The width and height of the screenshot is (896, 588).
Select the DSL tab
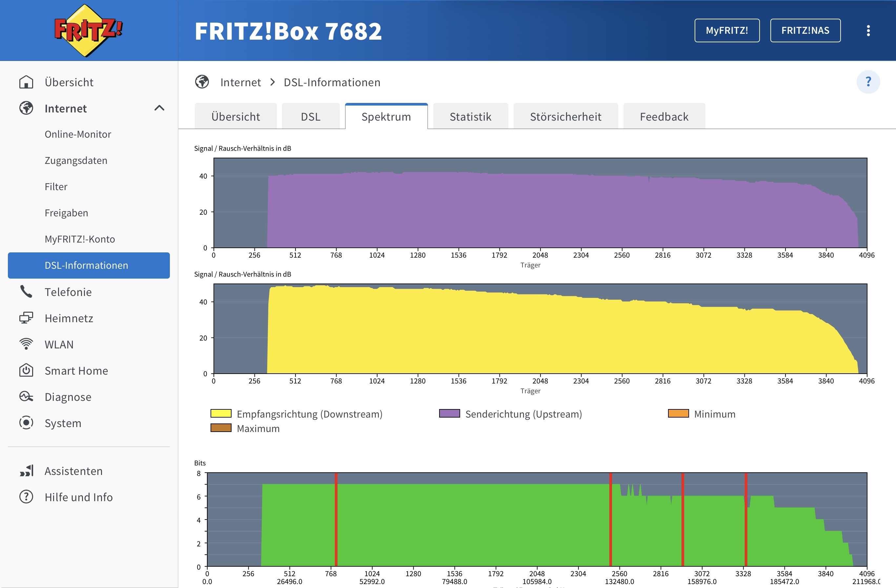[311, 117]
